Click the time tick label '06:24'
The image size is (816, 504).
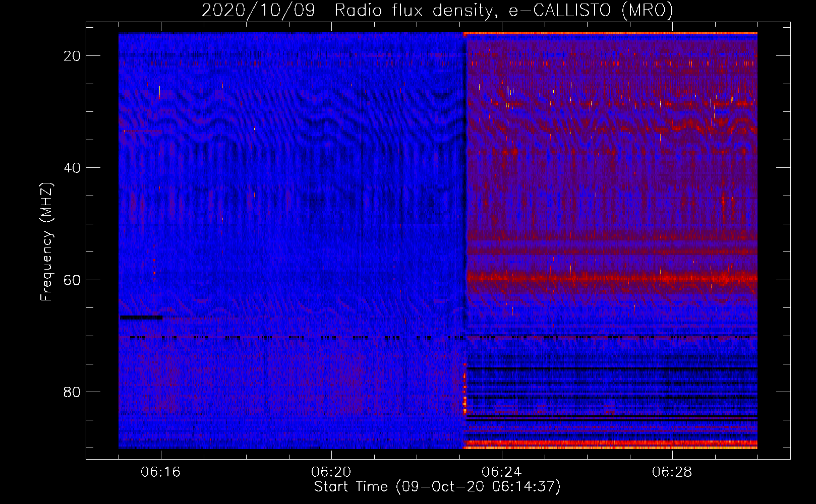[502, 472]
